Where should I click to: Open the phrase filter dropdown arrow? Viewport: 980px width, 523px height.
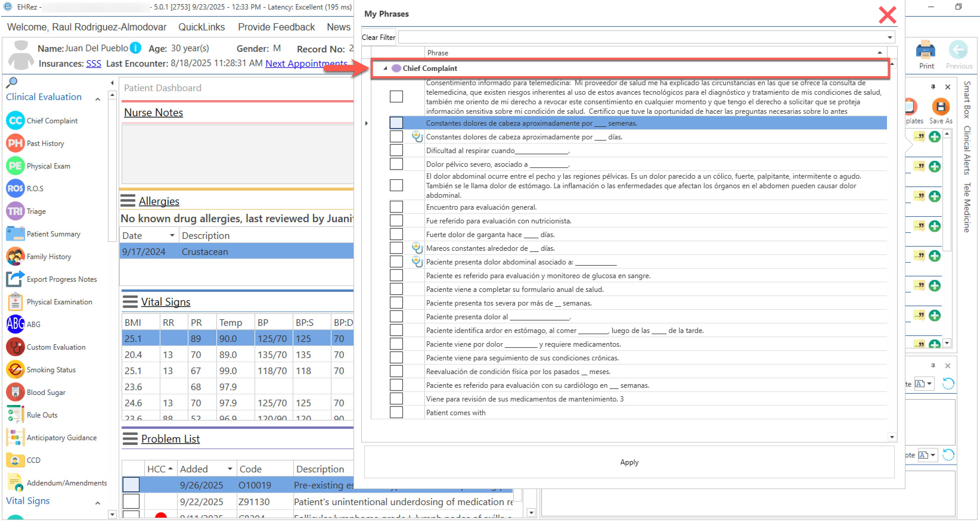[x=889, y=37]
